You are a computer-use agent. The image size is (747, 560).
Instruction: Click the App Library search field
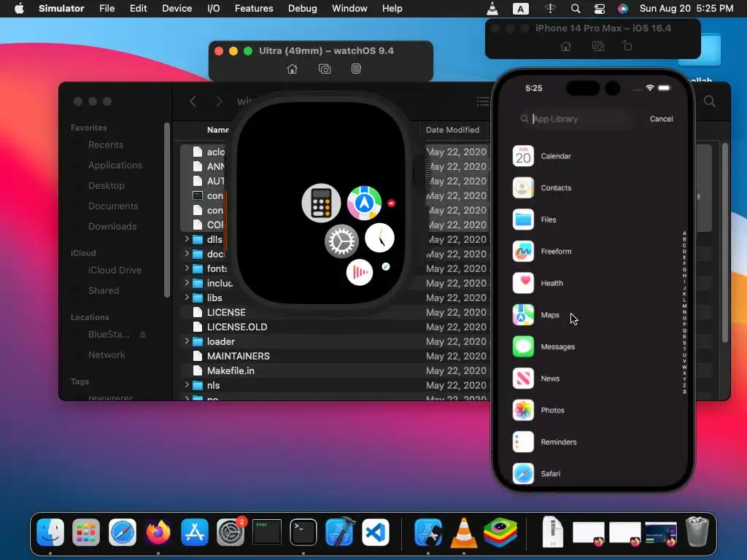click(x=576, y=119)
